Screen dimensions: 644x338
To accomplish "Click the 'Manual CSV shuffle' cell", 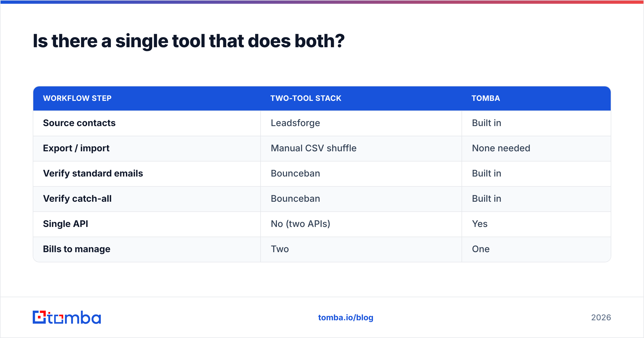I will tap(314, 148).
